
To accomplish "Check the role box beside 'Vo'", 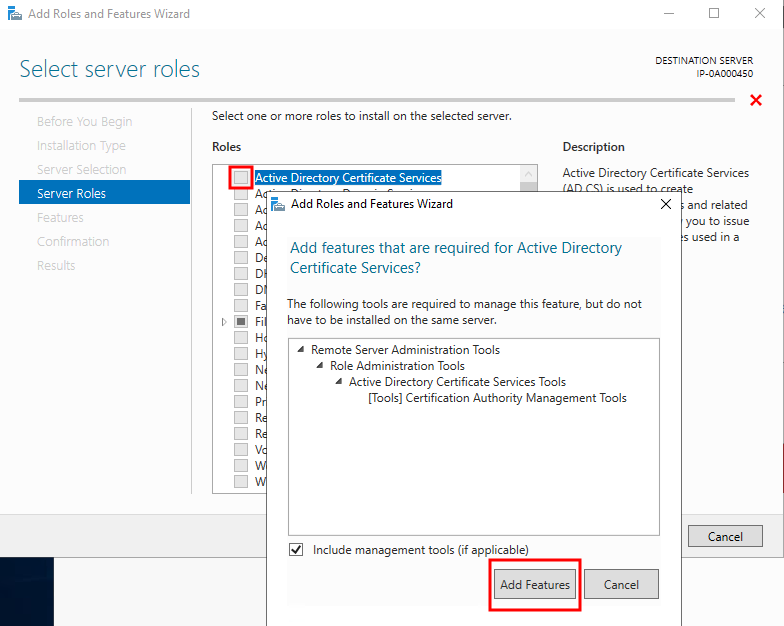I will click(241, 449).
